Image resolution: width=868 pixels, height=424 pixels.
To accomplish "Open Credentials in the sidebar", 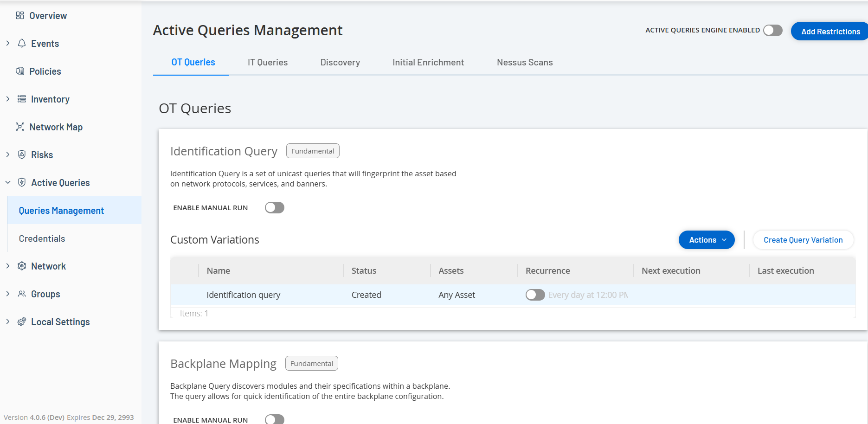I will (x=42, y=238).
